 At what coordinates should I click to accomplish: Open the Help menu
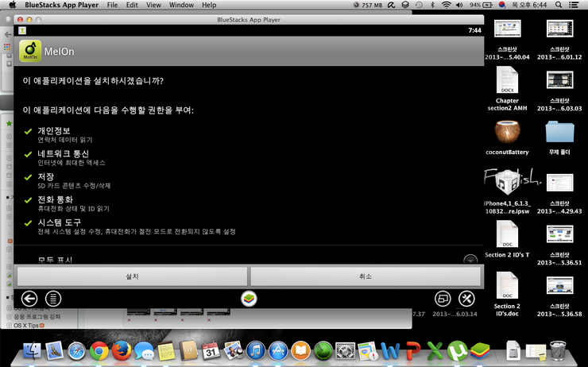click(x=209, y=5)
